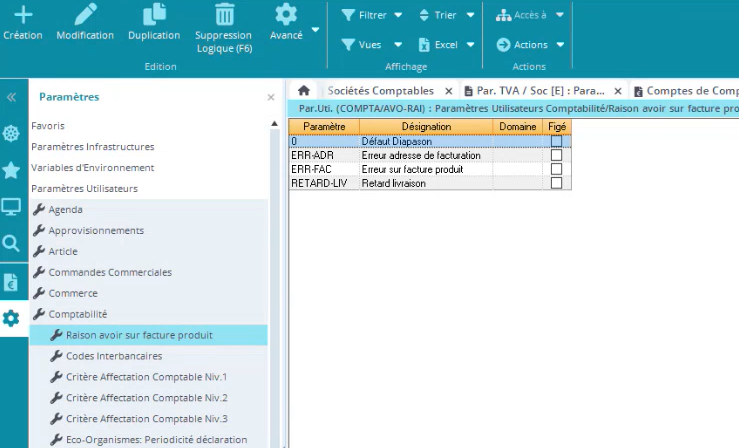Click the Vues funnel button

coord(361,45)
